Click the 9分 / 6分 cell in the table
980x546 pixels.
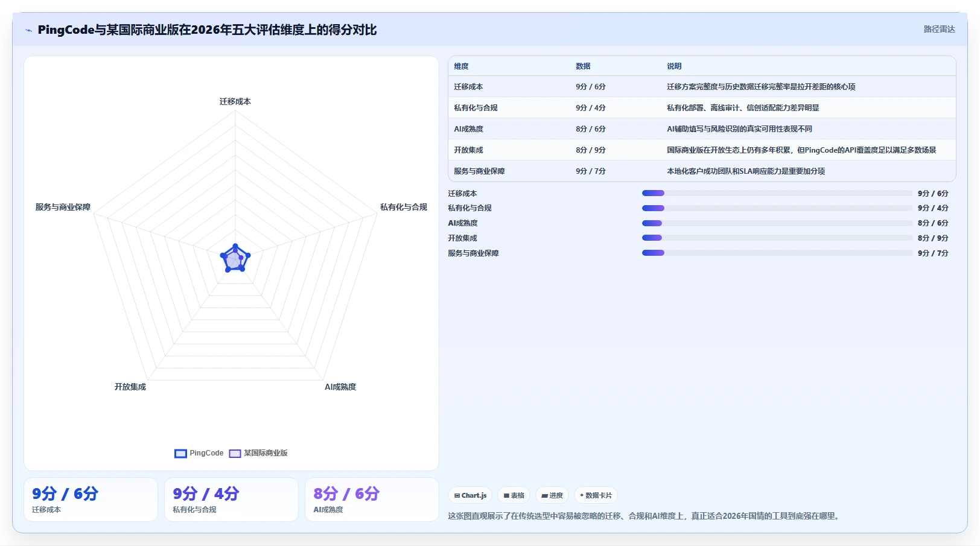(x=590, y=87)
